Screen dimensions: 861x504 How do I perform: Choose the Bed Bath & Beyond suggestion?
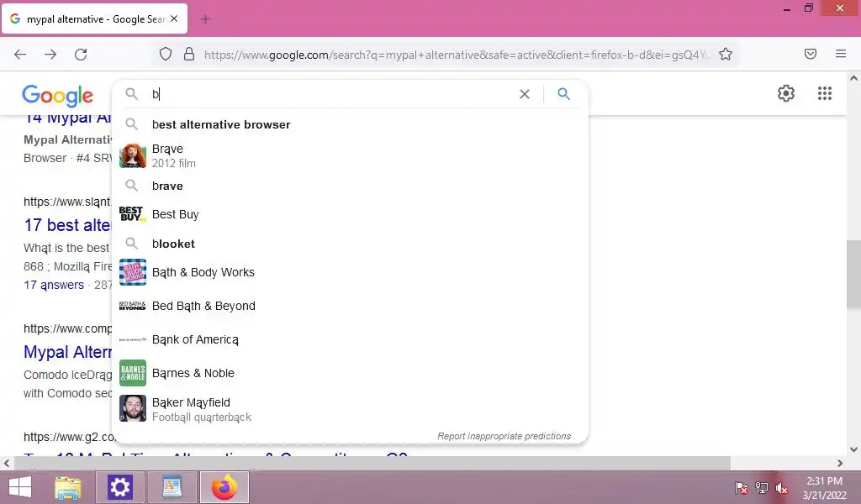(350, 306)
